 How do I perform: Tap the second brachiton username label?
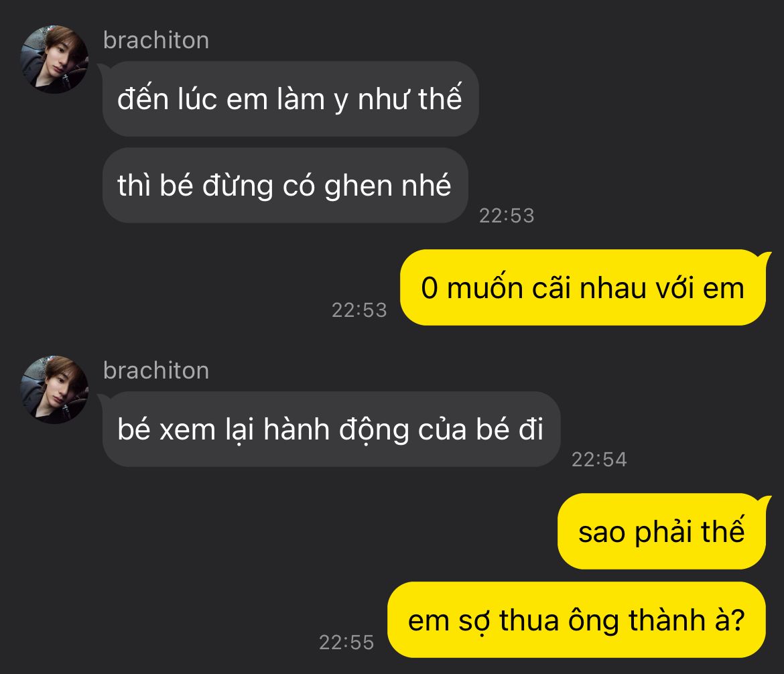click(x=156, y=370)
